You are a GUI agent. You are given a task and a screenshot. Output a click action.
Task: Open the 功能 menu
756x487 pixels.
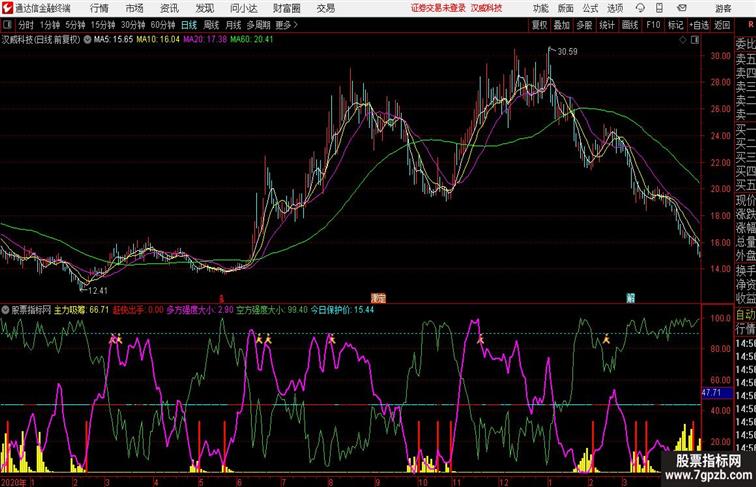coord(541,8)
